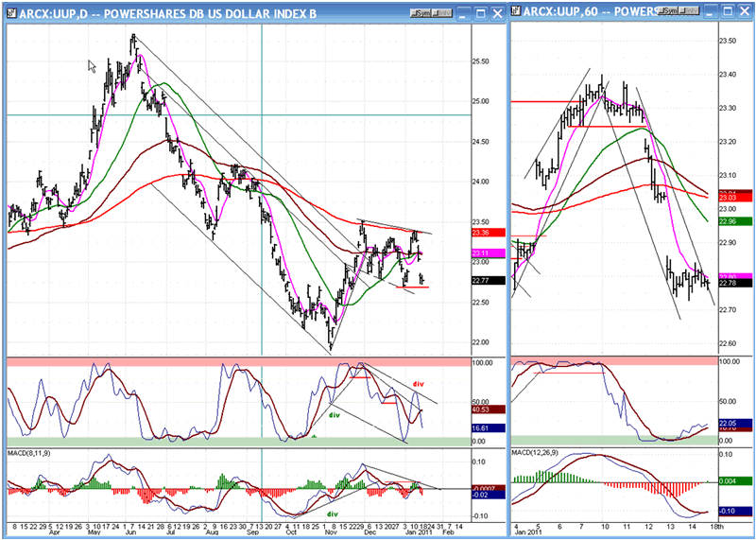This screenshot has width=756, height=540.
Task: Select the red 23.36 price label on daily chart
Action: pos(490,233)
